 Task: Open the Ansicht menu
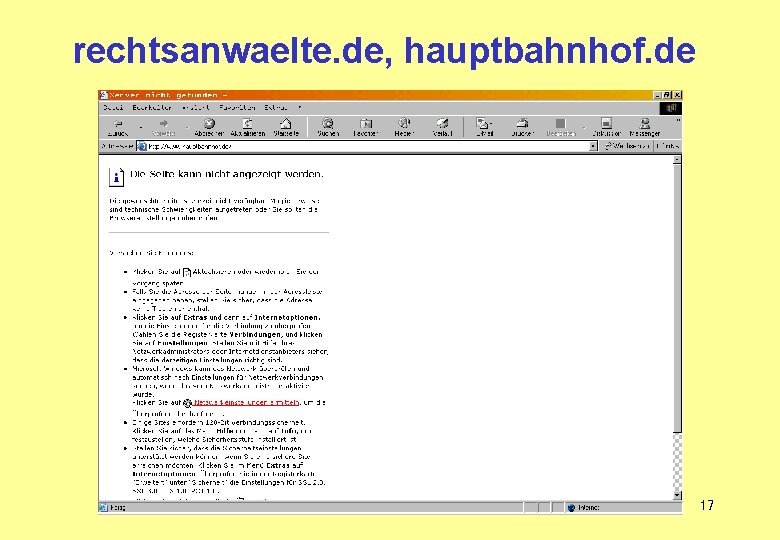(195, 107)
